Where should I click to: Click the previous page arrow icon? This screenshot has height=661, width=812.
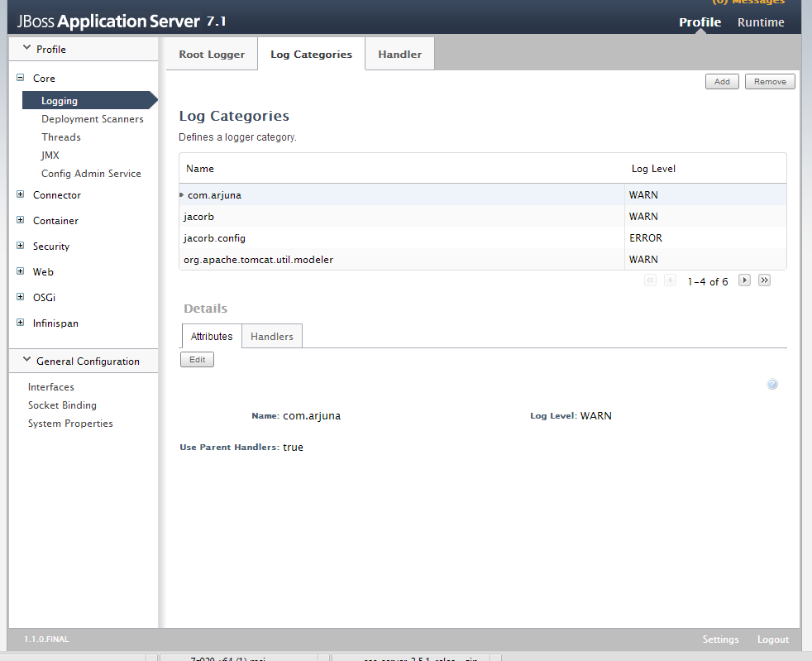(670, 280)
